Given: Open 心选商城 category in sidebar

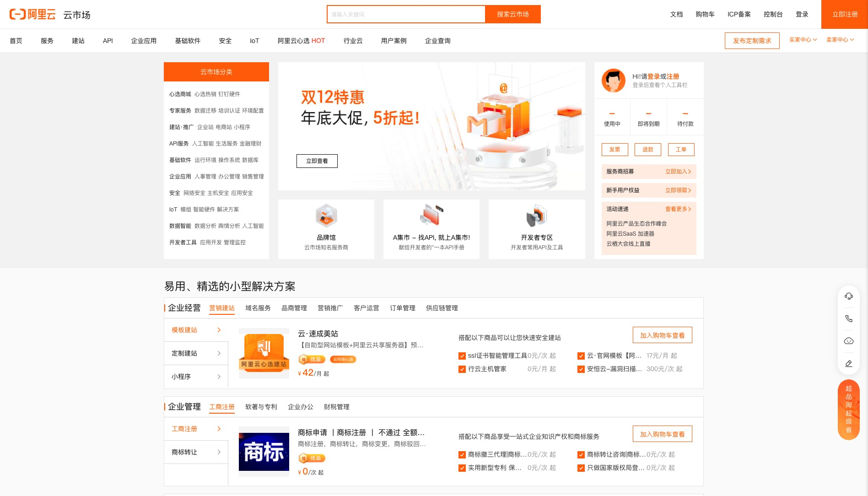Looking at the screenshot, I should tap(180, 94).
